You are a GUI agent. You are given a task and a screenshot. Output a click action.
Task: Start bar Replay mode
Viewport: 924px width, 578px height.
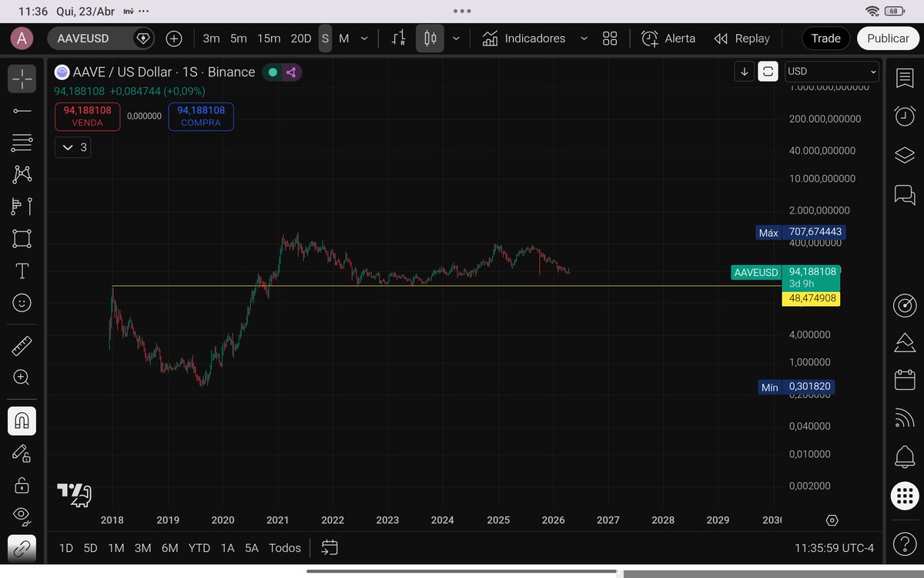pyautogui.click(x=742, y=38)
